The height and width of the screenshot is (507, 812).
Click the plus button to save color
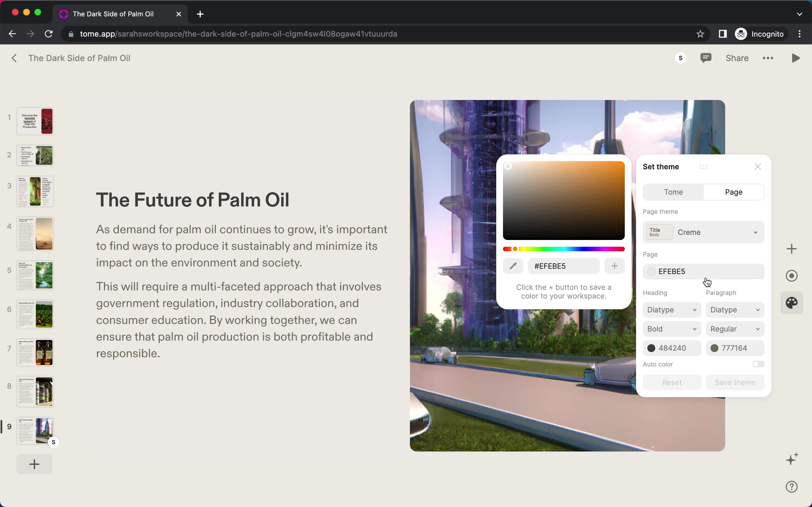coord(614,266)
